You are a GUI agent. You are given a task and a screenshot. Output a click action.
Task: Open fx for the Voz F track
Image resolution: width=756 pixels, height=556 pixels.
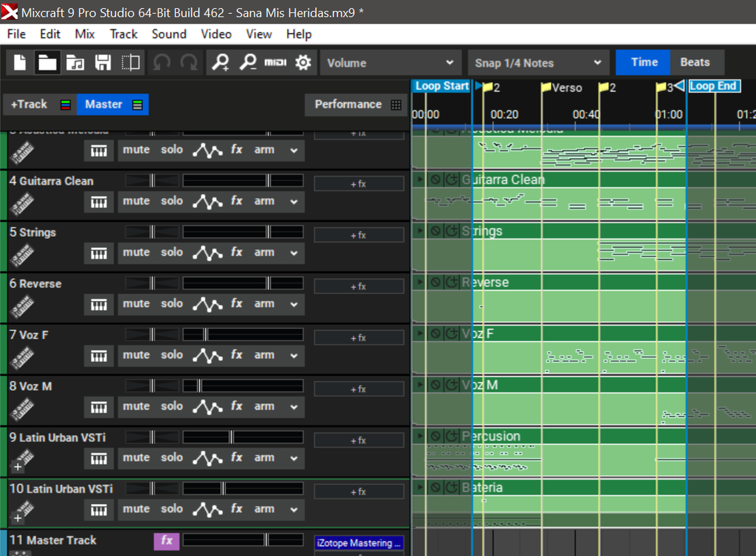click(x=236, y=354)
